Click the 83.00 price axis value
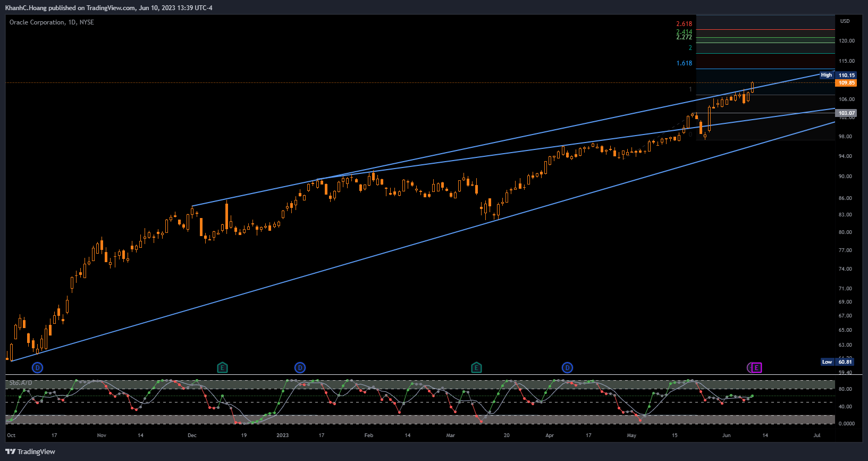Screen dimensions: 868x461 tap(846, 215)
